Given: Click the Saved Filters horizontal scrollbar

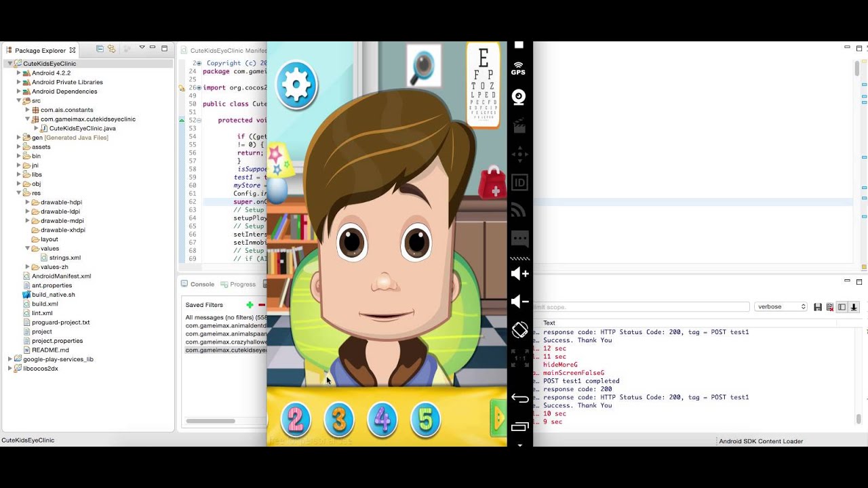Looking at the screenshot, I should (x=210, y=421).
